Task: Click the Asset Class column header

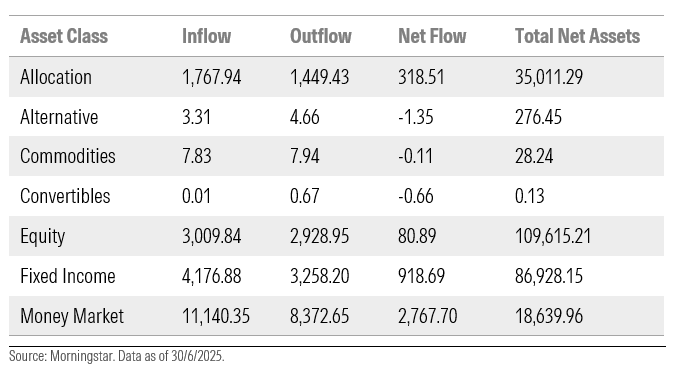Action: click(64, 36)
